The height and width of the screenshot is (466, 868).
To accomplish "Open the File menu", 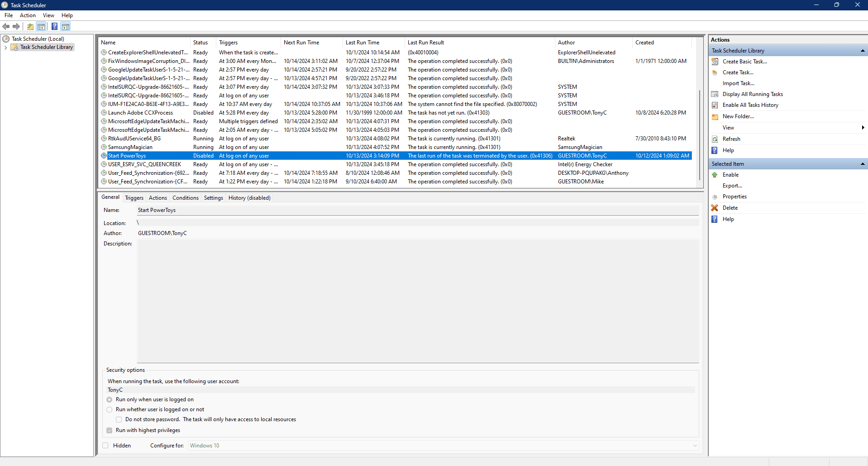I will coord(9,15).
